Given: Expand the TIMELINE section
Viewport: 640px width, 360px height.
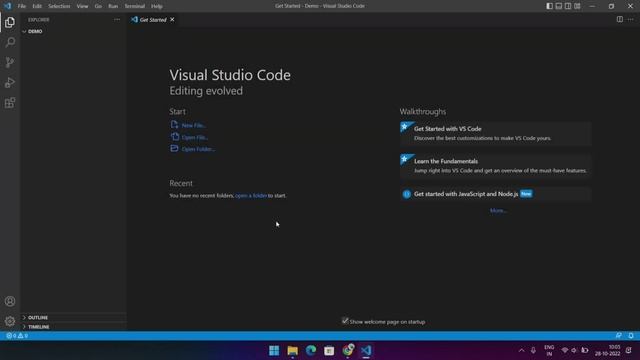Looking at the screenshot, I should (x=73, y=327).
